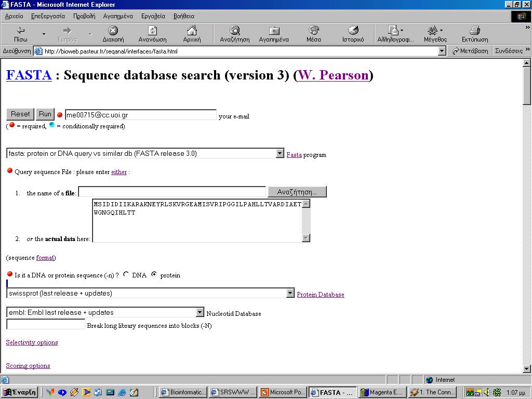The image size is (532, 399).
Task: Open the Αναζήτηση search toolbar icon
Action: [x=234, y=34]
